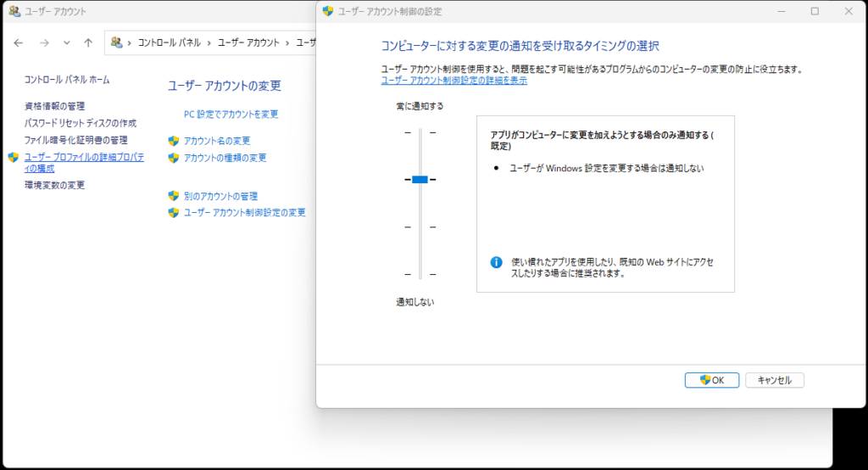Go up one folder level arrow
Screen dimensions: 868x470
tap(88, 42)
